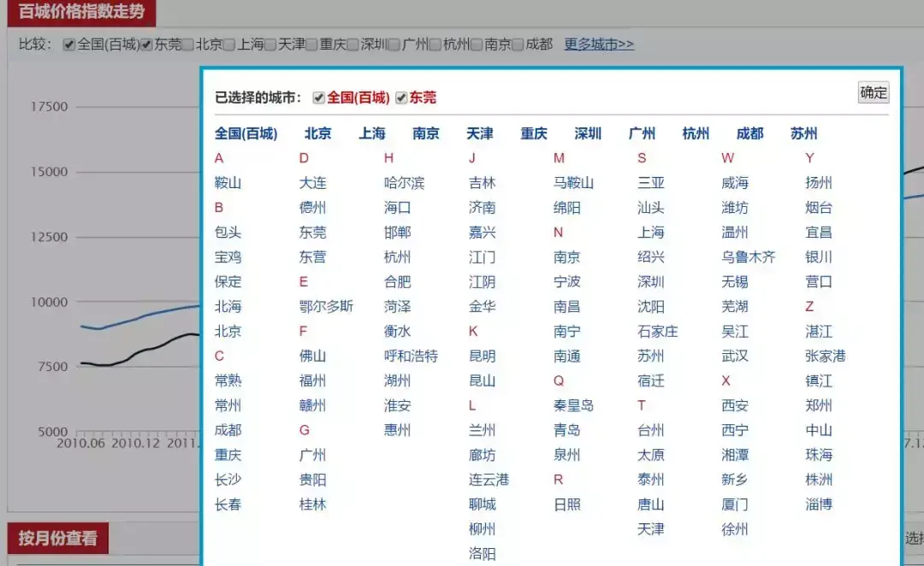Select the city 乌鲁木齐
This screenshot has height=566, width=924.
pos(749,256)
